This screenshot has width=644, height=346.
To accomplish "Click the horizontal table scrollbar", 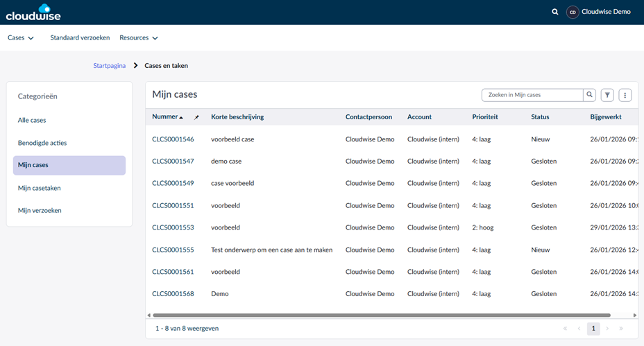I will coord(380,315).
